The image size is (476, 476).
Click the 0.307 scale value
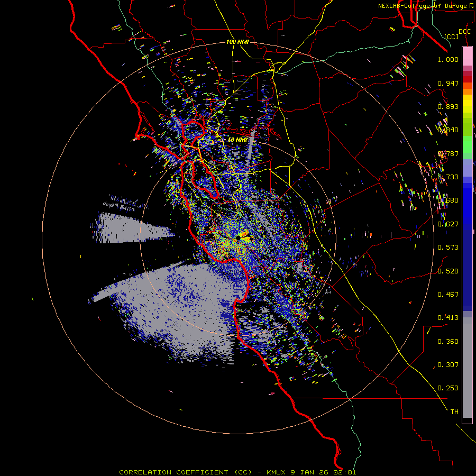[x=448, y=365]
